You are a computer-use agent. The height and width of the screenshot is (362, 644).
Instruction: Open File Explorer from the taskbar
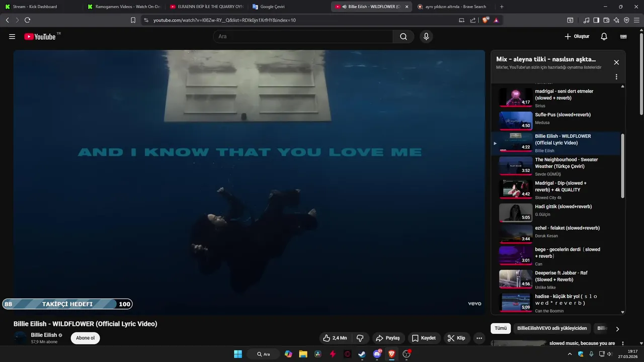pos(303,354)
